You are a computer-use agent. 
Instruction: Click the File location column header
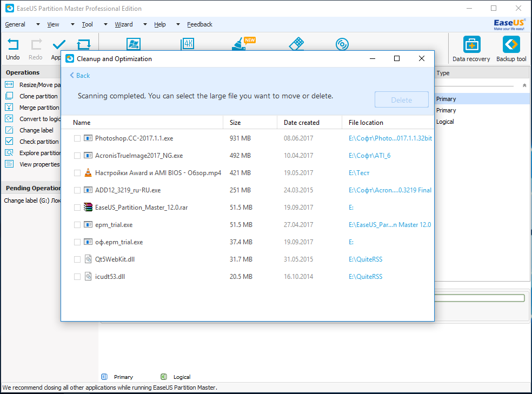pyautogui.click(x=388, y=122)
